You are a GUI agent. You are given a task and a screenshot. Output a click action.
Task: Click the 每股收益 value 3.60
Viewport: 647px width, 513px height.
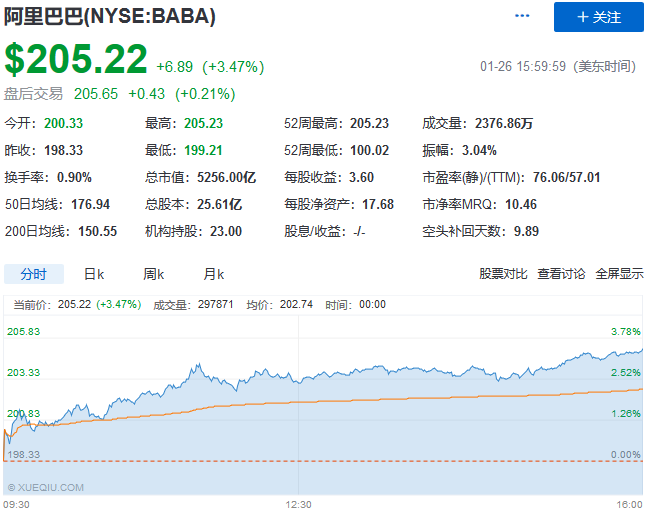[361, 177]
